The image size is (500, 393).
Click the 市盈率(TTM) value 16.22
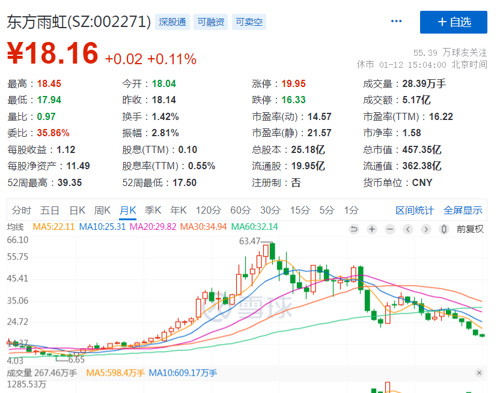[441, 117]
